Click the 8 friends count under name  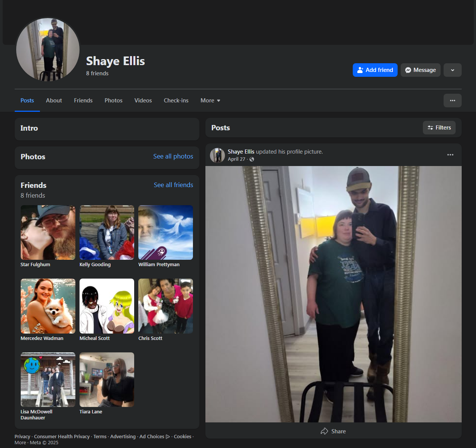click(97, 73)
